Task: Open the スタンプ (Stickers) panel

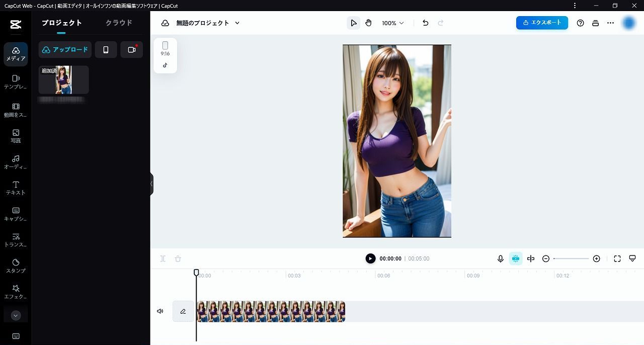Action: (16, 266)
